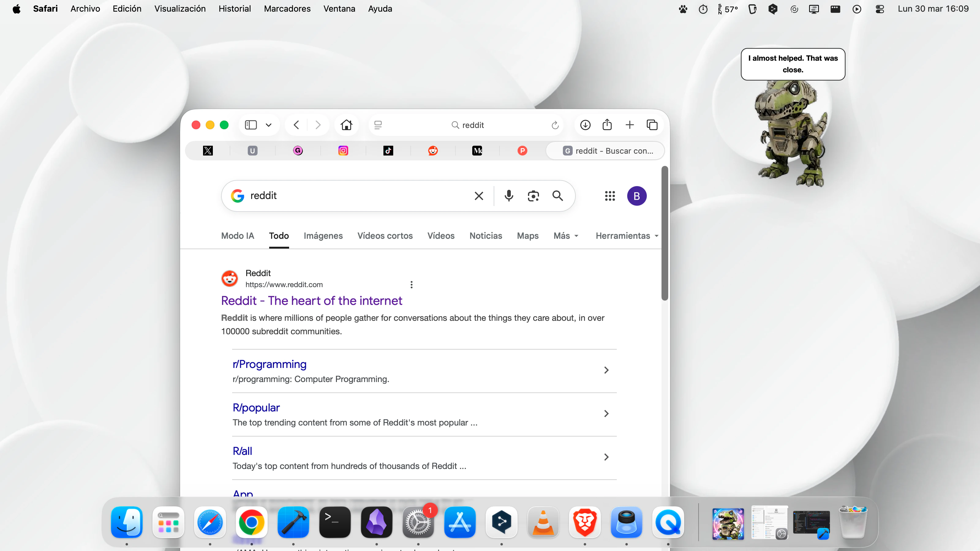The image size is (980, 551).
Task: Open the R/popular result link
Action: tap(256, 408)
